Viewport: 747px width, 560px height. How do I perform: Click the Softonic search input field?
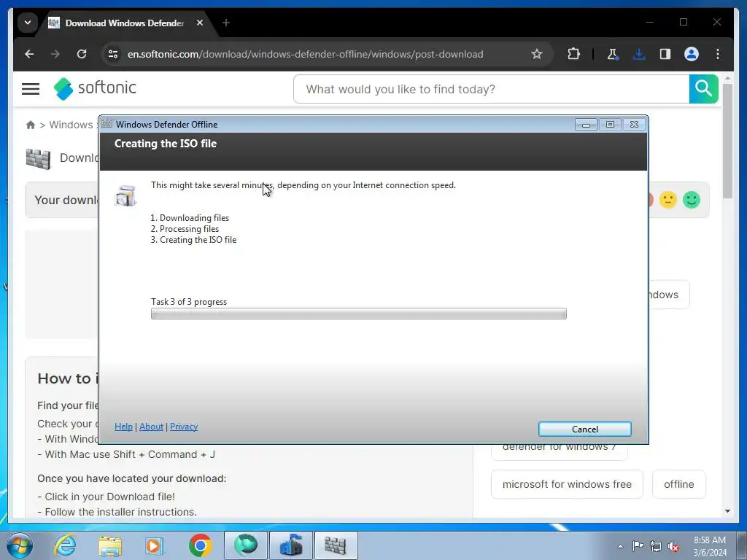pos(492,89)
